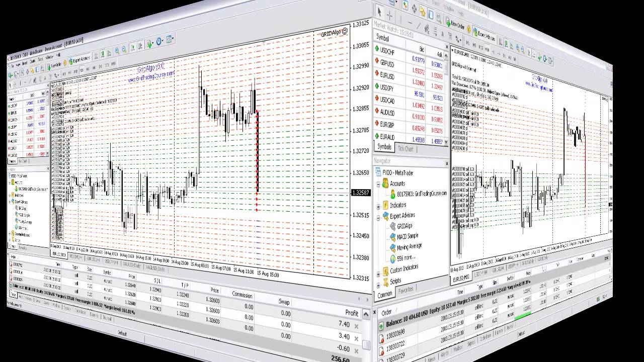Viewport: 644px width, 362px height.
Task: Click zoom in magnifier in left window toolbar
Action: [116, 50]
